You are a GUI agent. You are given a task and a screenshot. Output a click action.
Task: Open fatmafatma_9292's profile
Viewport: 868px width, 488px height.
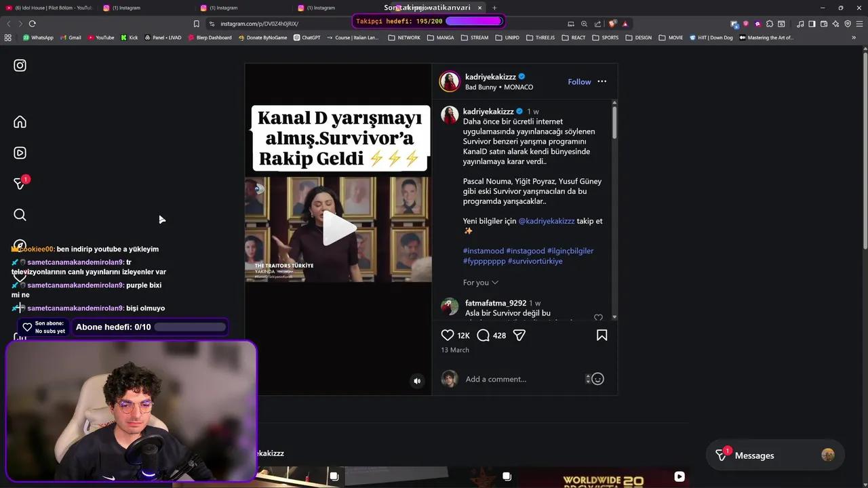coord(496,303)
